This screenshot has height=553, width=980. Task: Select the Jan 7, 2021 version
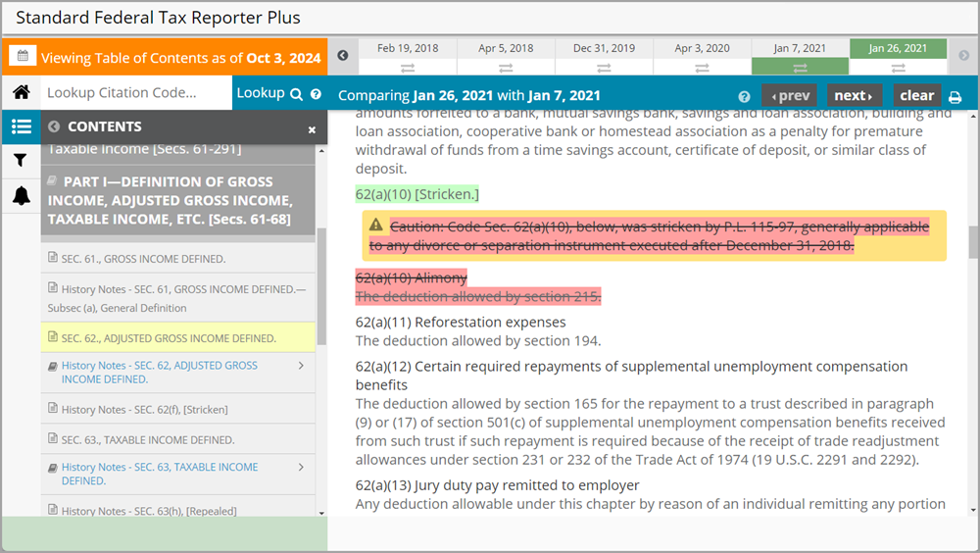(x=800, y=48)
